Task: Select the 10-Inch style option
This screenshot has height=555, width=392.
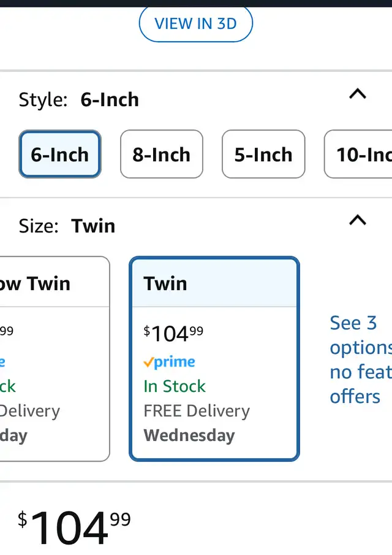Action: click(x=358, y=155)
